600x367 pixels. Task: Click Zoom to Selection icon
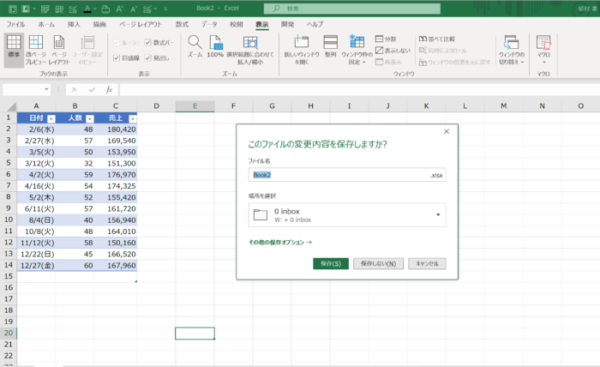click(250, 42)
